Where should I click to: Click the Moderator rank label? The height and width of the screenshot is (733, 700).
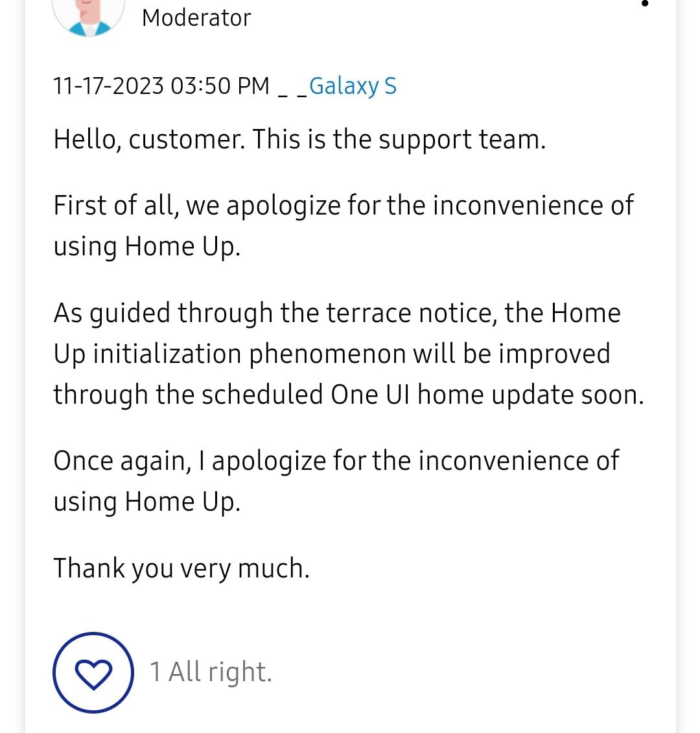pyautogui.click(x=196, y=17)
